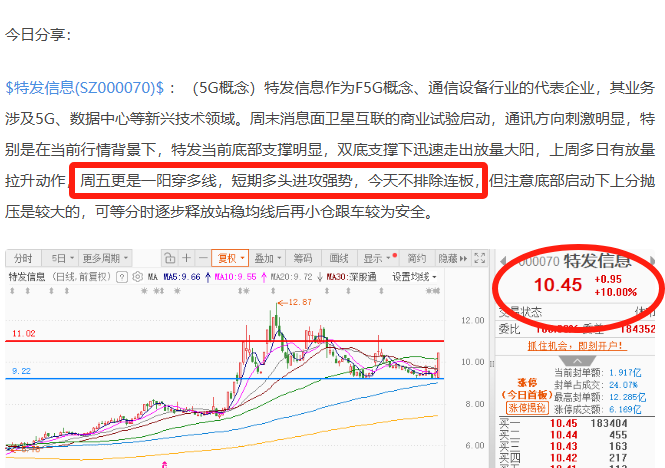Open the 显示 display dropdown
The image size is (665, 468).
[378, 258]
